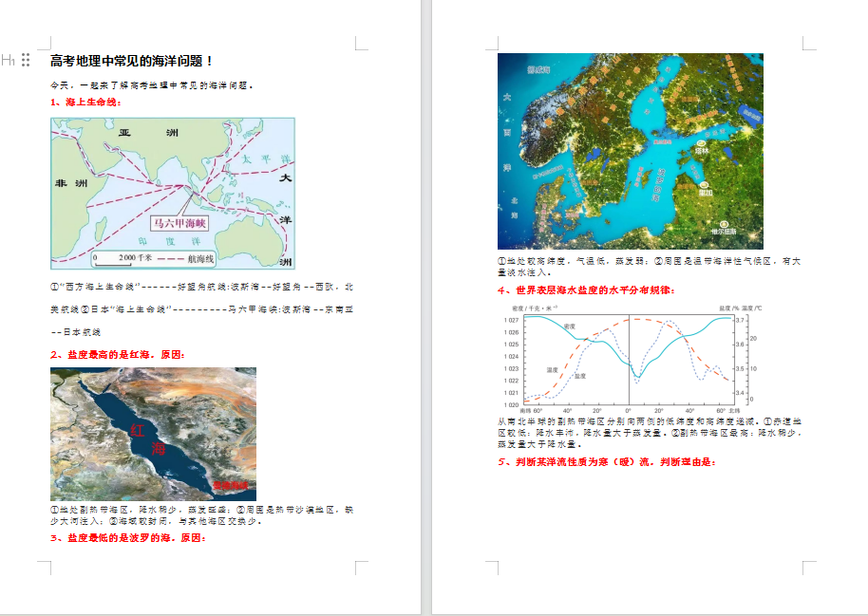Click the heading 3、盐度最低的是波罗的海。原因

(128, 538)
